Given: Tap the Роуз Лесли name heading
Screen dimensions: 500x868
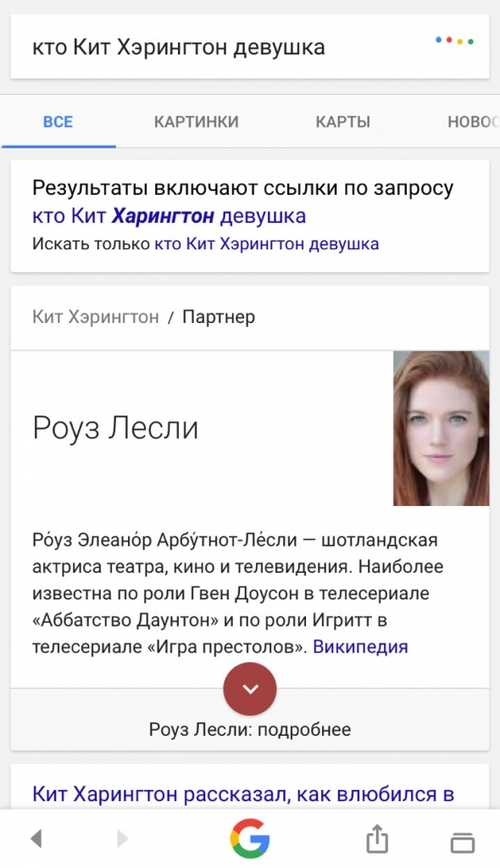Looking at the screenshot, I should 115,428.
